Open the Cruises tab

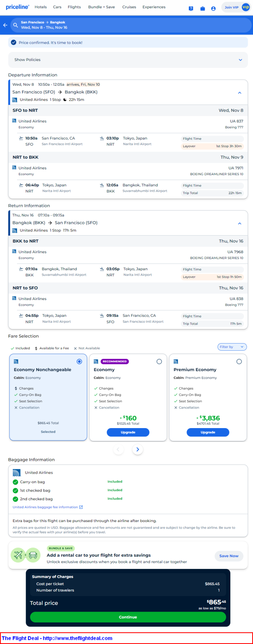129,7
